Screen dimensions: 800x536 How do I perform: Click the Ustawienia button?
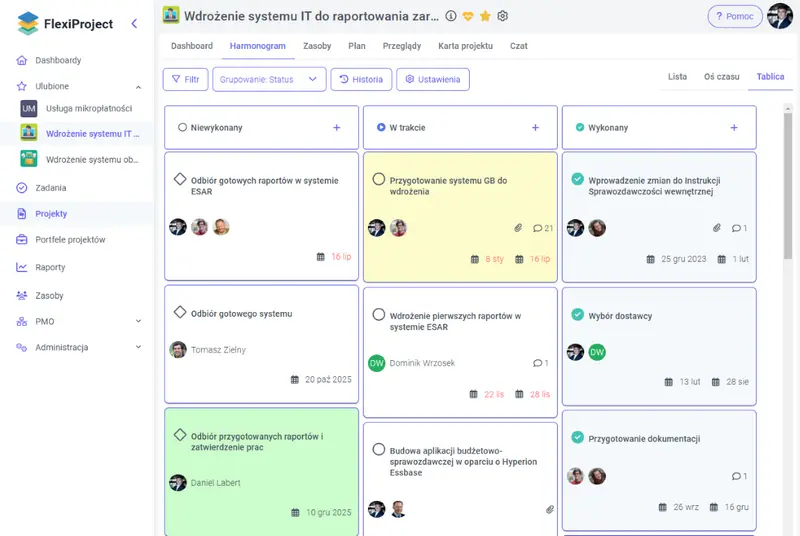[x=433, y=80]
